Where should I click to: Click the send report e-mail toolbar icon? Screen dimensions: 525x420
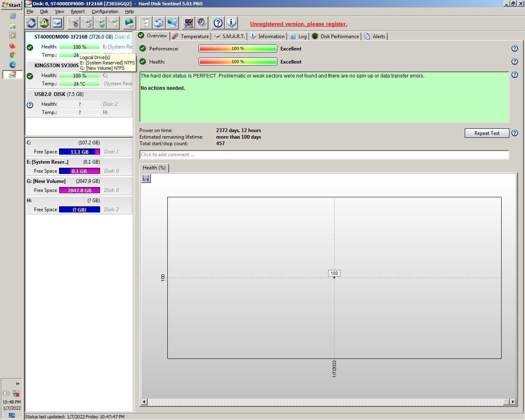pos(159,23)
